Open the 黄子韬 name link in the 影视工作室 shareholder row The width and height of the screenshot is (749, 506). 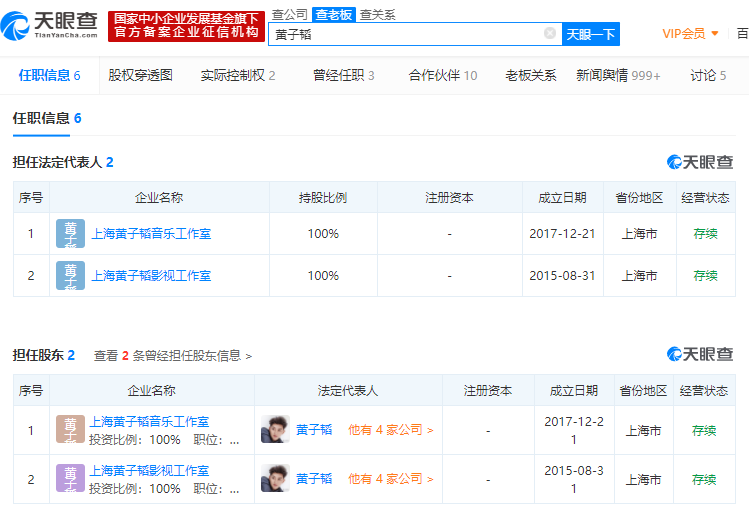[314, 479]
